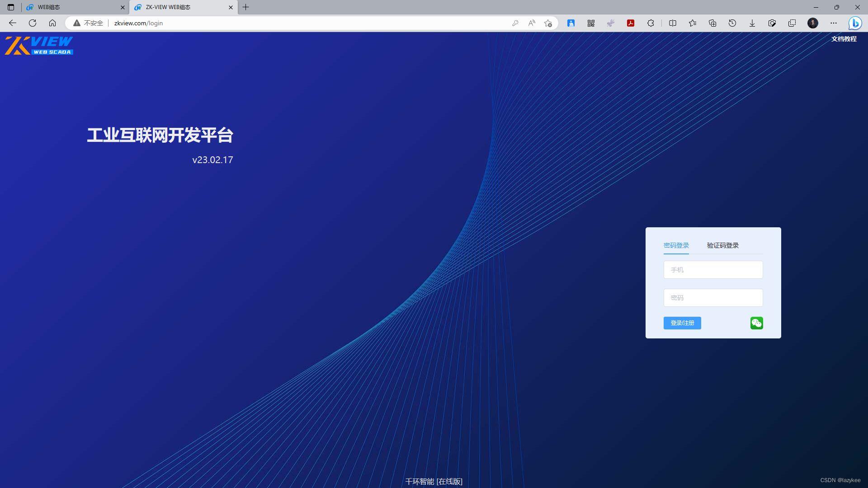
Task: Click the ZK-VIEW logo
Action: click(x=38, y=45)
